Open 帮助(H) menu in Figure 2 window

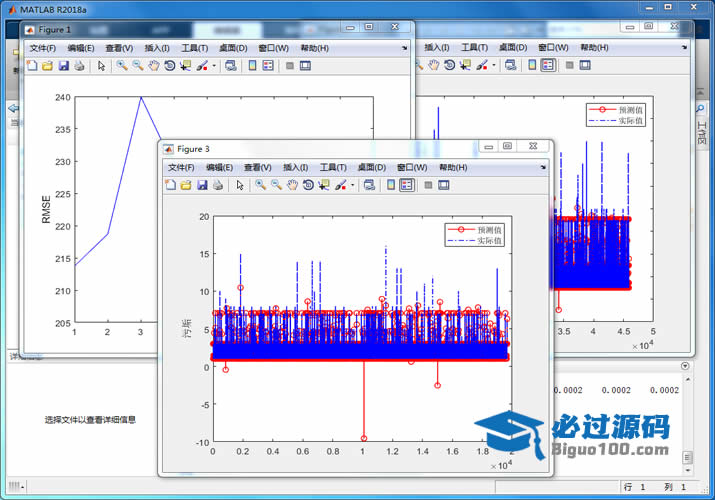(594, 47)
